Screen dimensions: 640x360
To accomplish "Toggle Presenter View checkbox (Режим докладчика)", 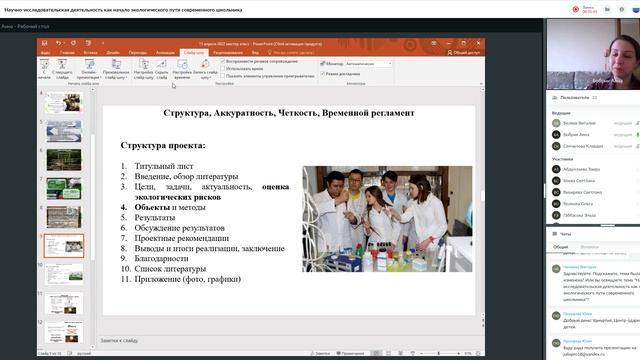I will click(322, 74).
